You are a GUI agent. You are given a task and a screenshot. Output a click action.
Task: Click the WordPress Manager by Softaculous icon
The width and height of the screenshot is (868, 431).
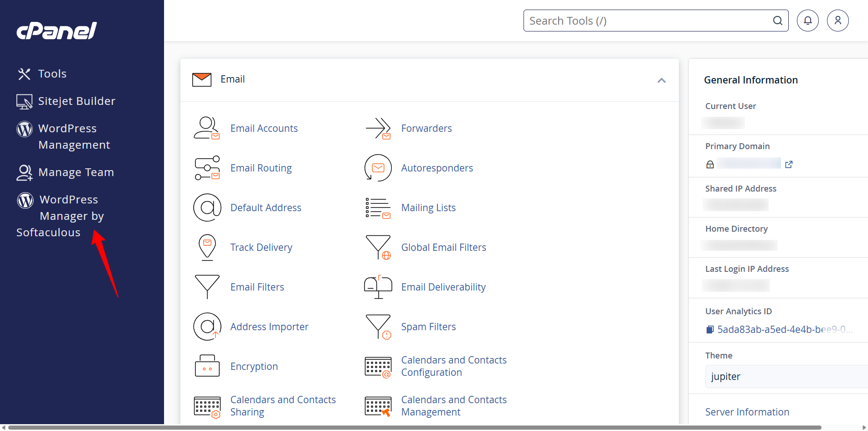pyautogui.click(x=26, y=200)
